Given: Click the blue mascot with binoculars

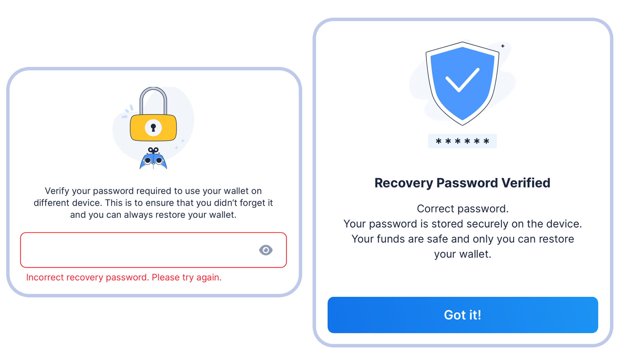Looking at the screenshot, I should click(153, 158).
